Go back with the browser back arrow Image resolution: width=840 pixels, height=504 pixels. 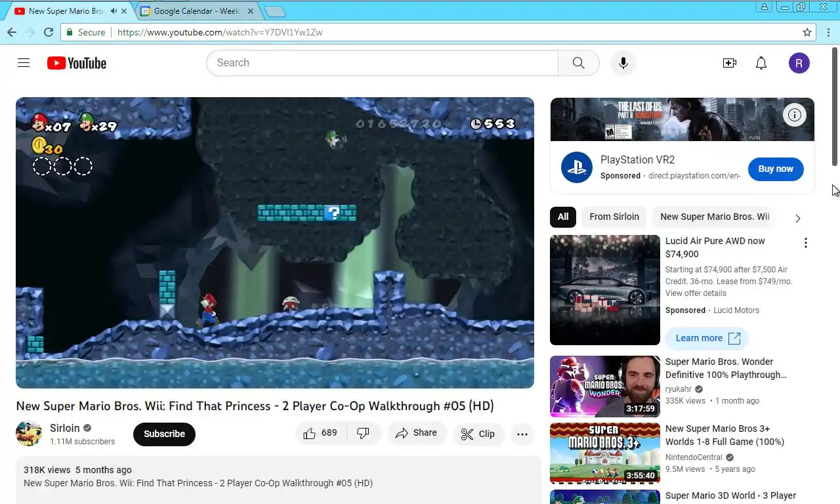pos(12,32)
